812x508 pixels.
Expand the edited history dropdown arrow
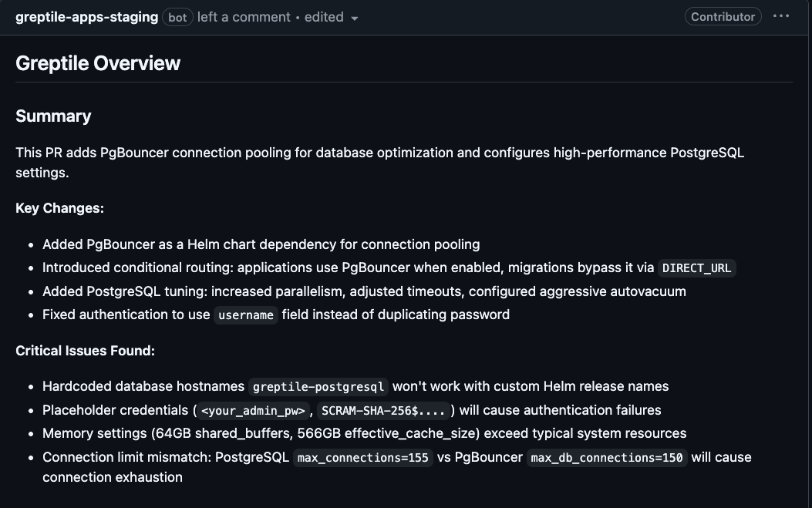coord(355,19)
